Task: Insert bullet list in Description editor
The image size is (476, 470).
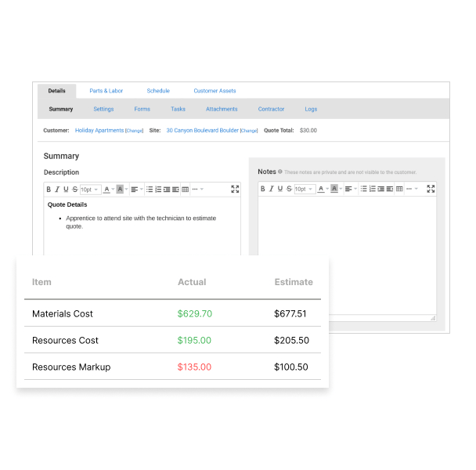Action: tap(150, 190)
